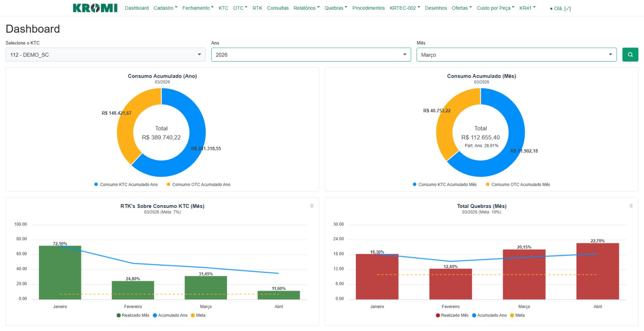Open the Mês dropdown showing Março
This screenshot has width=644, height=331.
coord(516,55)
